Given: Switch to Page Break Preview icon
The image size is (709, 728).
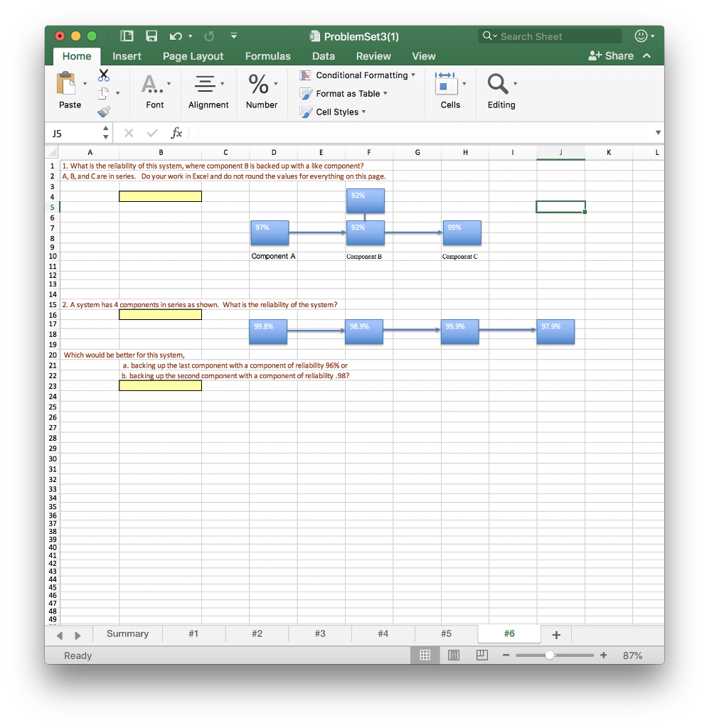Looking at the screenshot, I should coord(482,655).
